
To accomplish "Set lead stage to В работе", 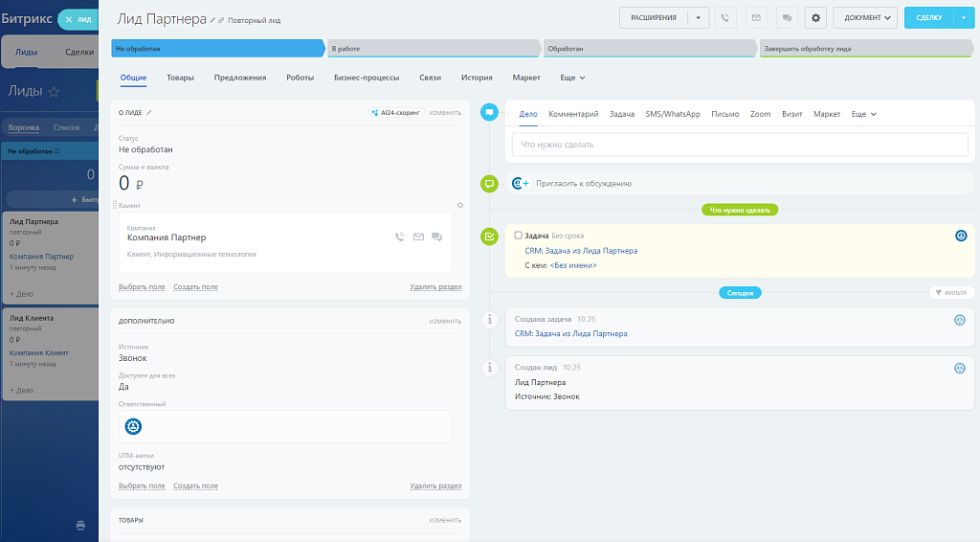I will (x=434, y=48).
